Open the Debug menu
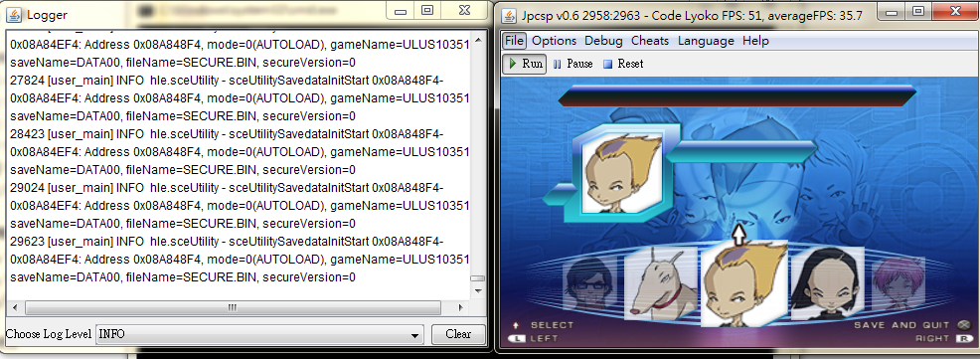The image size is (980, 359). [603, 41]
